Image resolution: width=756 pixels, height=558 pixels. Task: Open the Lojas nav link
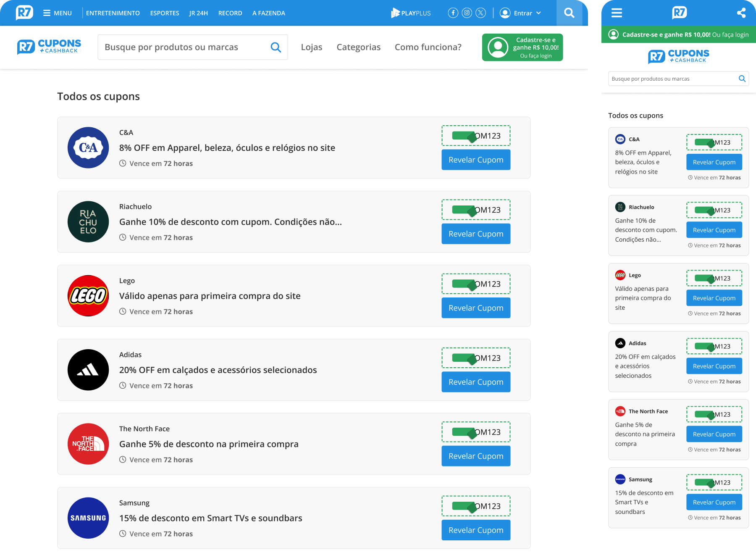point(312,47)
